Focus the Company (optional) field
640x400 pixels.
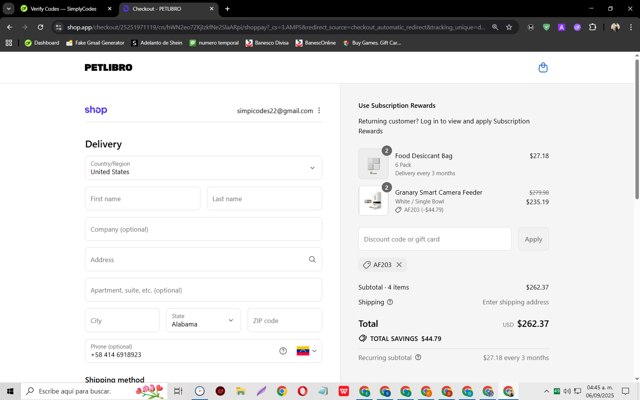tap(203, 229)
